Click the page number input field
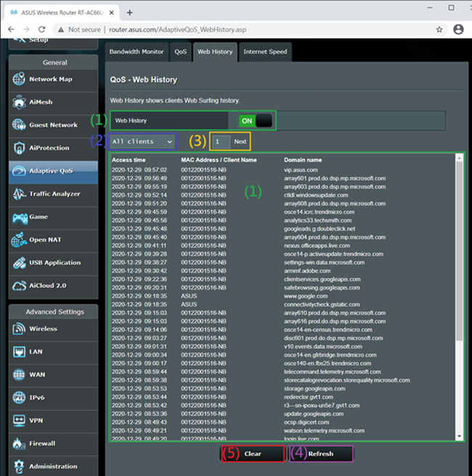Viewport: 472px width, 476px height. 220,141
